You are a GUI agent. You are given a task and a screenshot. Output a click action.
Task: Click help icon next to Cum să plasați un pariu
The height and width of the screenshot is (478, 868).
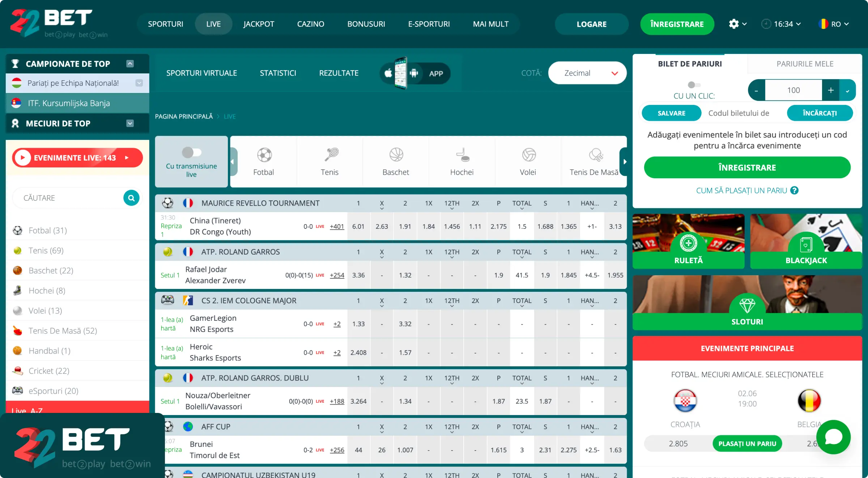click(794, 191)
